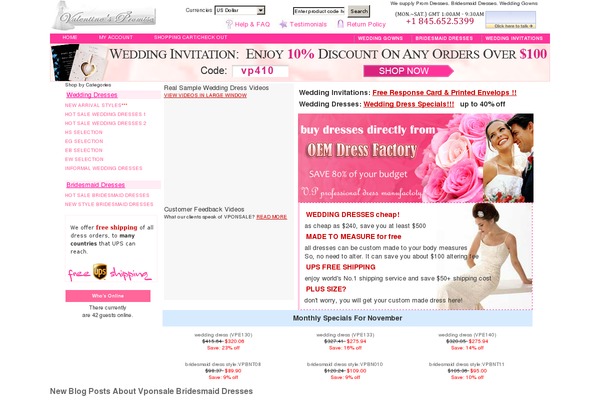This screenshot has height=400, width=600.
Task: Open SHOPPING CART/CHECK OUT menu item
Action: coord(191,38)
